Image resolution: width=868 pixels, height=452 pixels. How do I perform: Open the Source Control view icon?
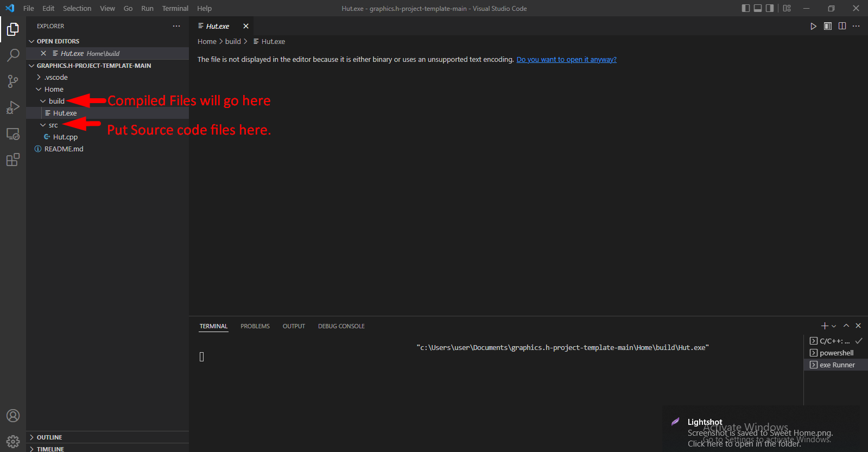tap(13, 81)
